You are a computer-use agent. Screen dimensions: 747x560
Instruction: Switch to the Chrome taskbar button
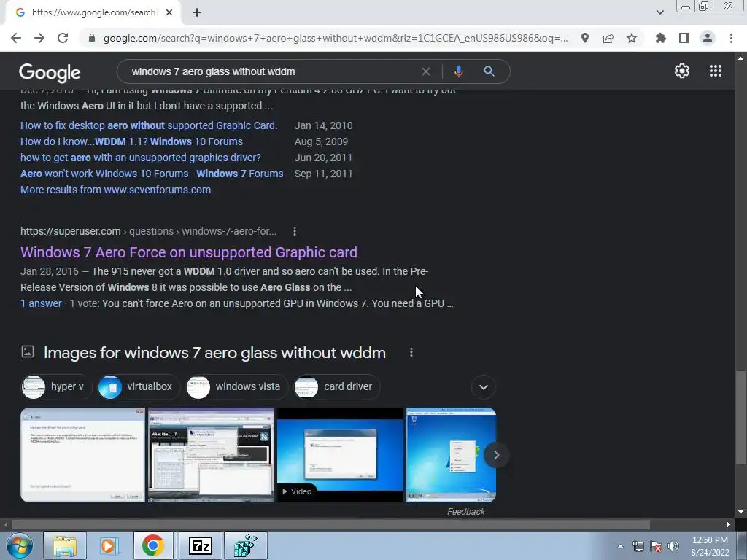(x=152, y=545)
